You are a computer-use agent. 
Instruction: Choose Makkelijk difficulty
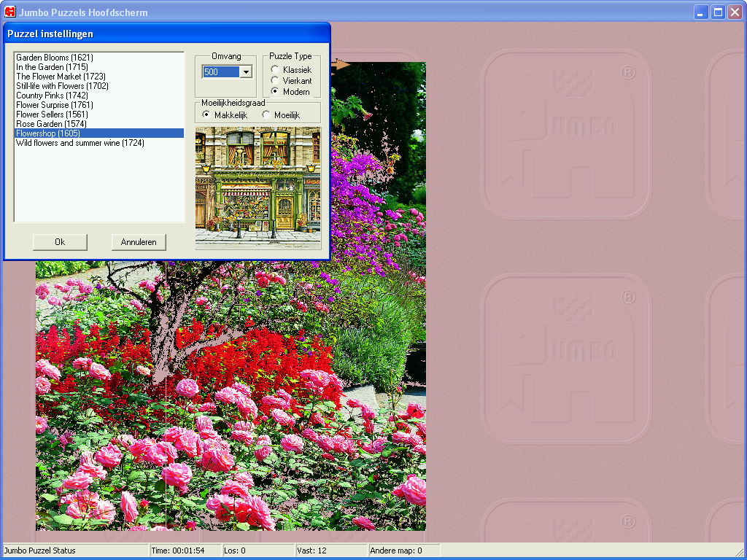[x=225, y=114]
